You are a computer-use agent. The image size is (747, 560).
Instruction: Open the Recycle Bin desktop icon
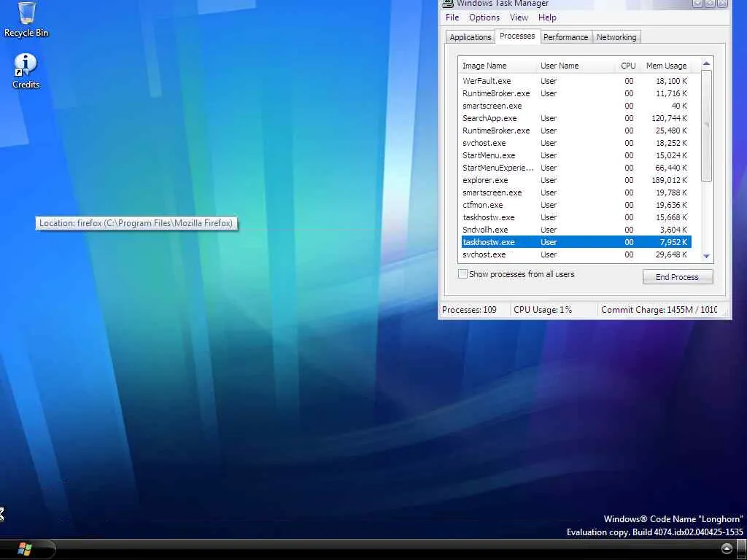click(x=26, y=20)
